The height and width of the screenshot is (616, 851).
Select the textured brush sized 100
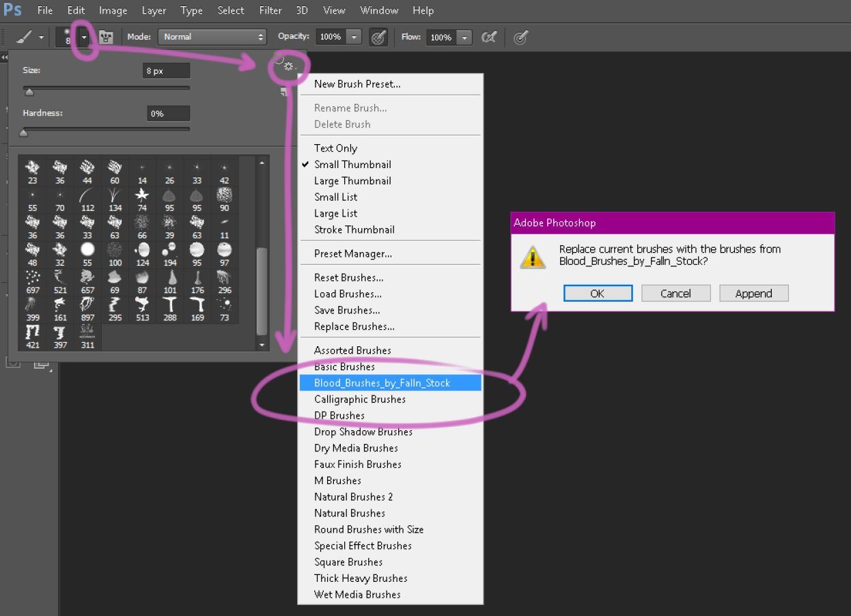click(115, 253)
